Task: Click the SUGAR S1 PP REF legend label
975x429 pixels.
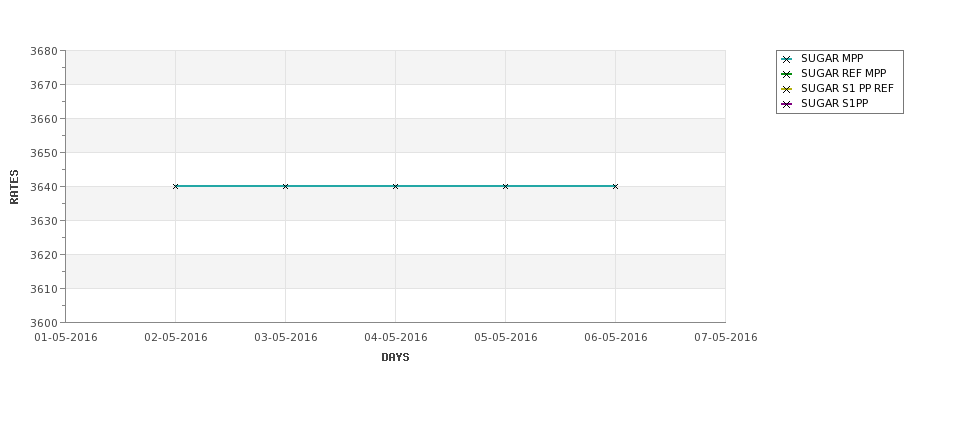Action: tap(847, 88)
